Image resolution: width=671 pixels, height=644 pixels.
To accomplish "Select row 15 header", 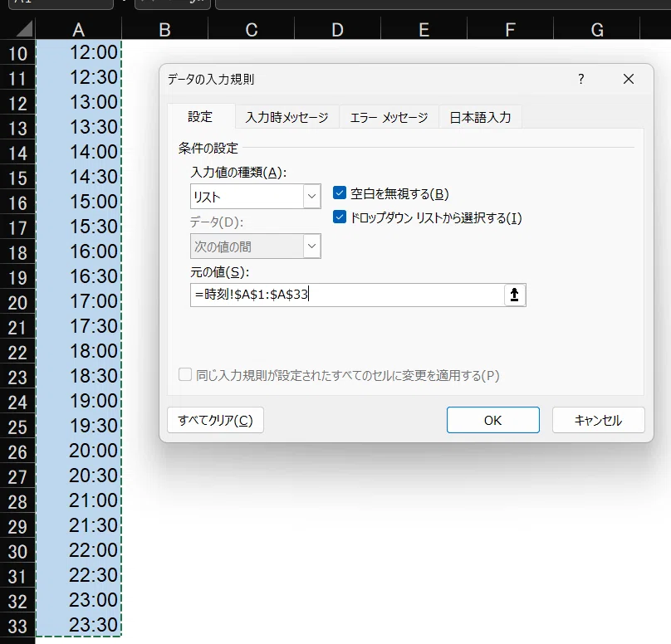I will coord(17,178).
